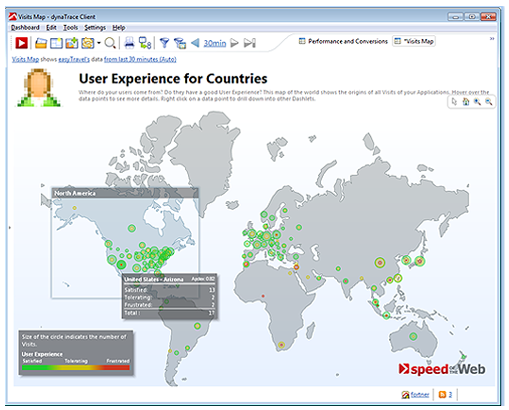This screenshot has height=410, width=509.
Task: Click the home reset view map icon
Action: (x=466, y=102)
